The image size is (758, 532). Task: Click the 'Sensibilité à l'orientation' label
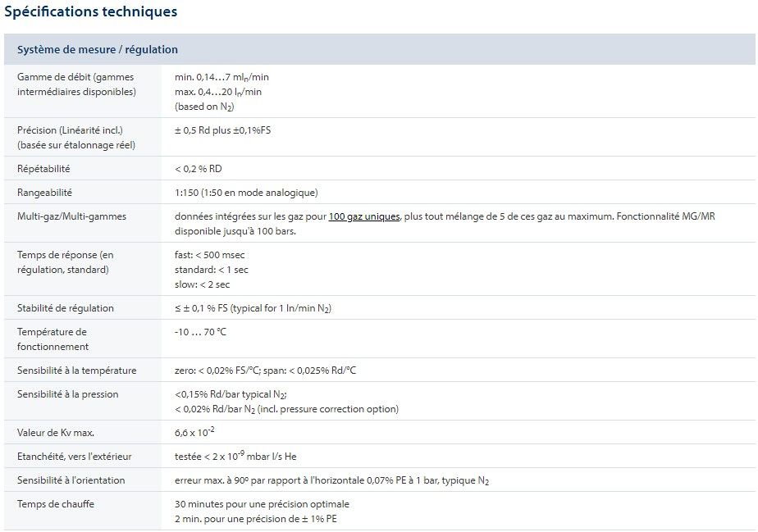click(x=71, y=480)
